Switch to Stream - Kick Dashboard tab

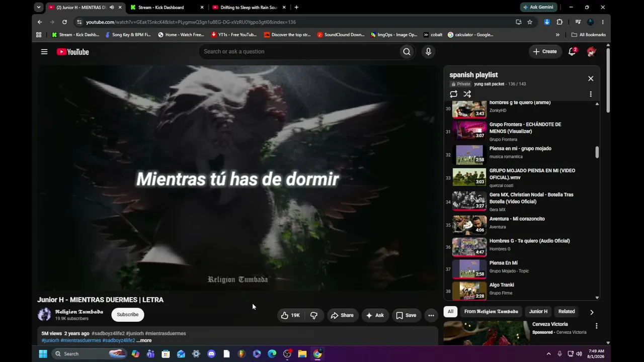166,8
